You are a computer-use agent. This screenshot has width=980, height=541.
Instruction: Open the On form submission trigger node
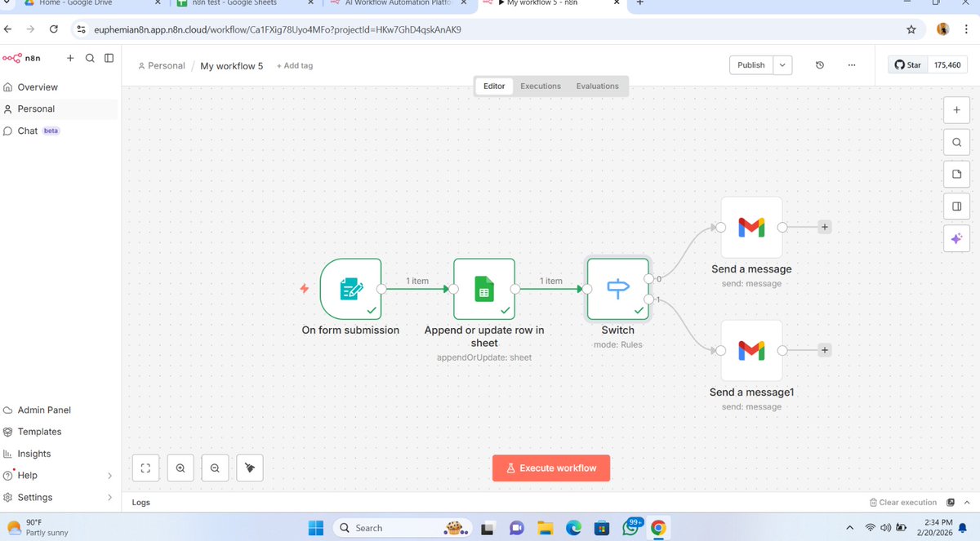click(350, 289)
